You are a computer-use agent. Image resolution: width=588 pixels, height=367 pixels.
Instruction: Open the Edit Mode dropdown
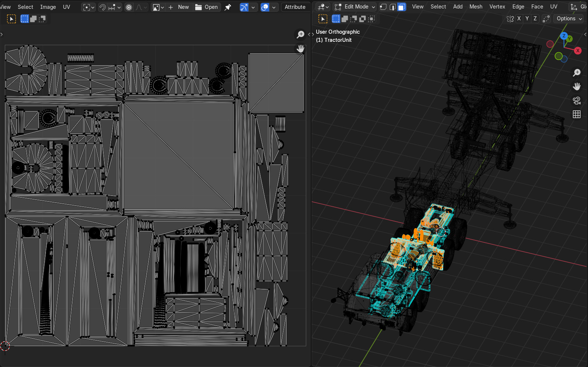pyautogui.click(x=355, y=7)
